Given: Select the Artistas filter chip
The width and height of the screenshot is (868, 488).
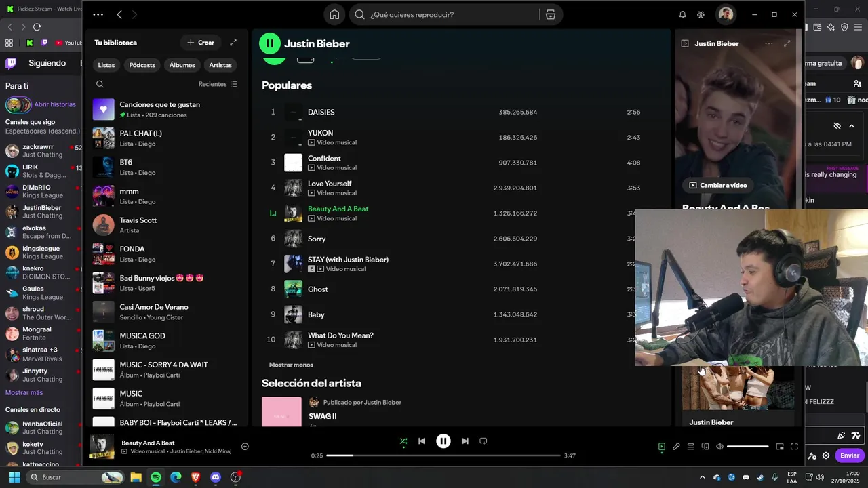Looking at the screenshot, I should [220, 65].
